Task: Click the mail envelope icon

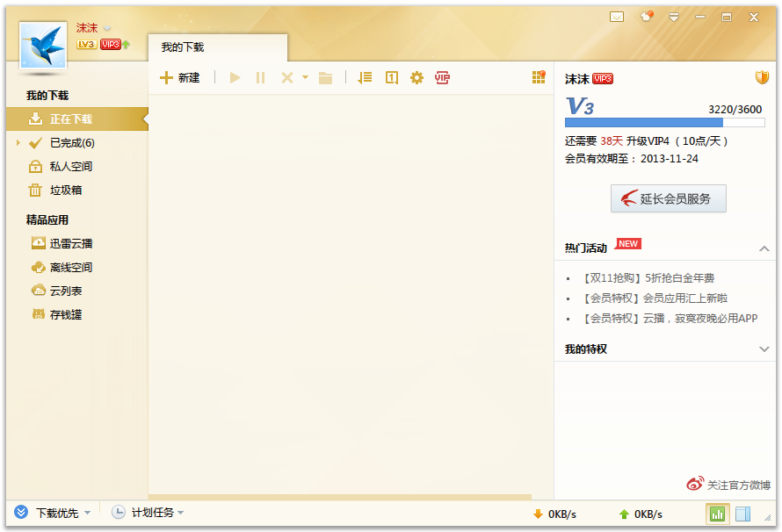Action: (x=617, y=17)
